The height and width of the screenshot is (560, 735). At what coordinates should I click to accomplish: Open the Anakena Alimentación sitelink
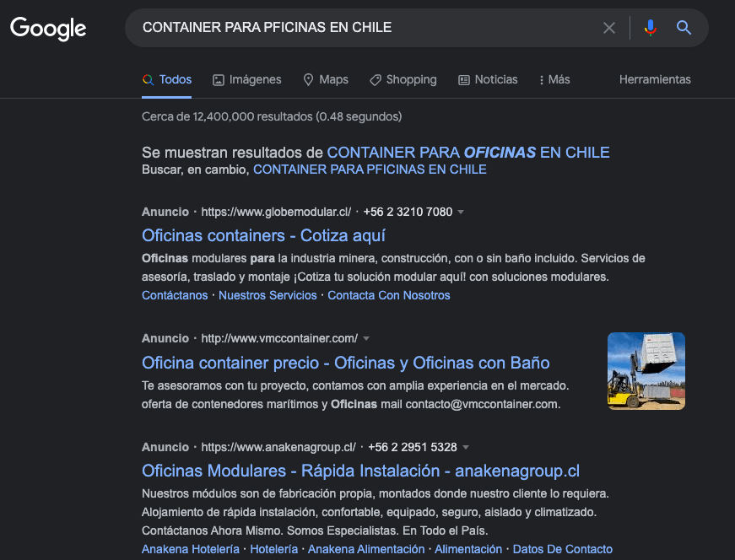point(366,549)
